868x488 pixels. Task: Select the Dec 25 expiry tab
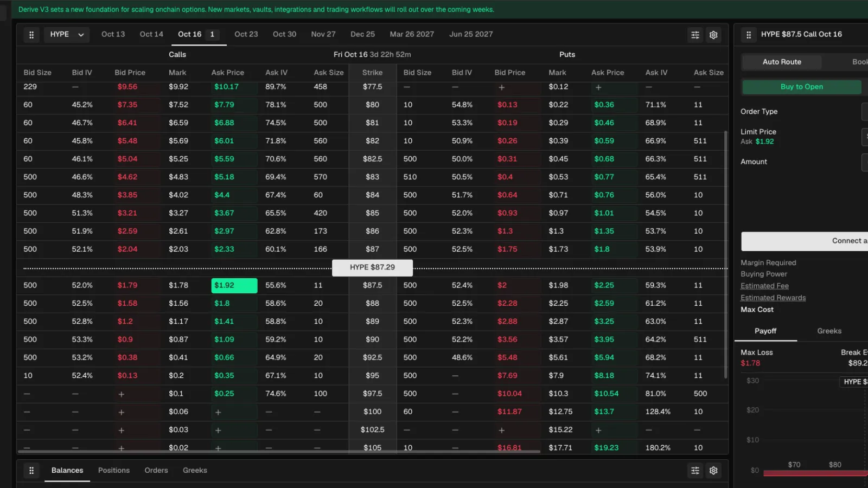[x=362, y=34]
